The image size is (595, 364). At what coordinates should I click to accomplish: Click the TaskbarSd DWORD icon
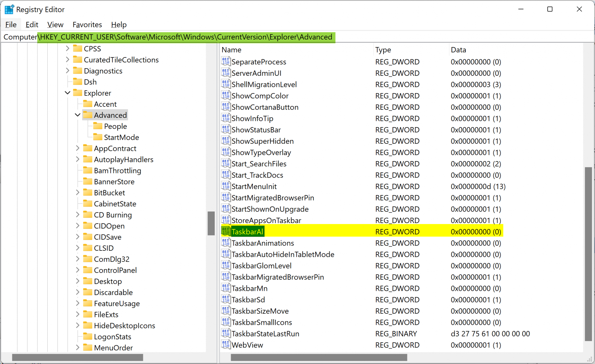226,299
